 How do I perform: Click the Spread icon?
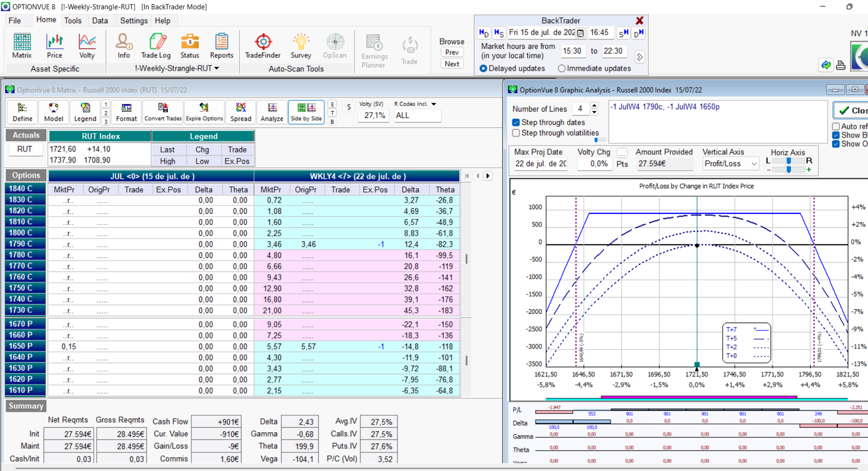(241, 112)
